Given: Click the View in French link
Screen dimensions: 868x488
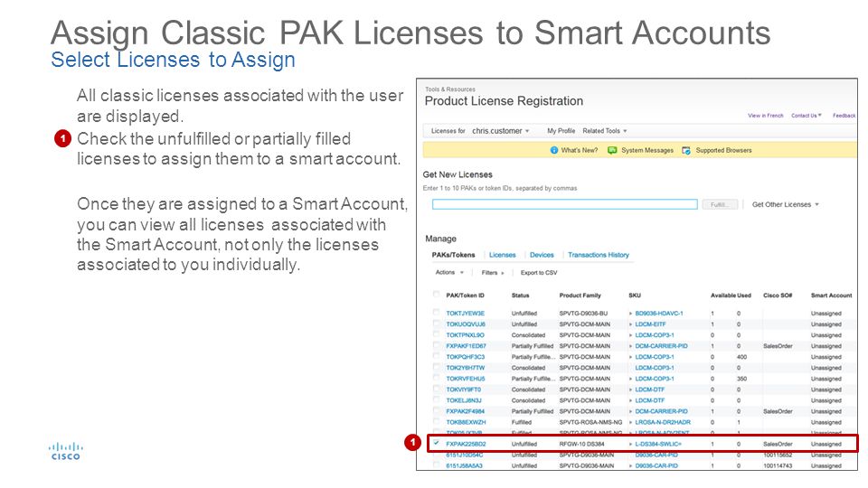Looking at the screenshot, I should coord(766,116).
